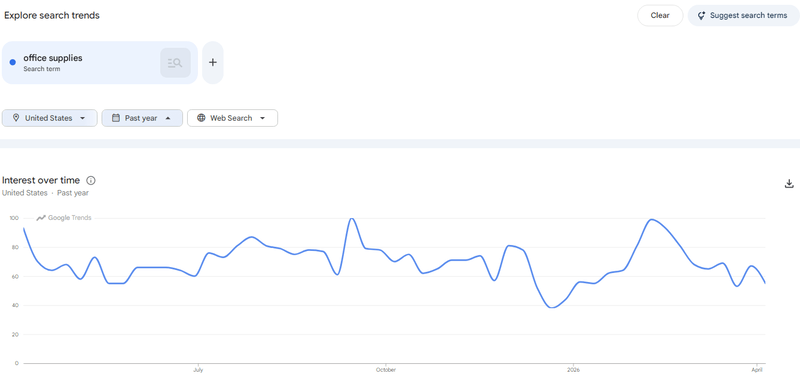Select the office supplies search term chip
Screen dimensions: 800x383
99,63
